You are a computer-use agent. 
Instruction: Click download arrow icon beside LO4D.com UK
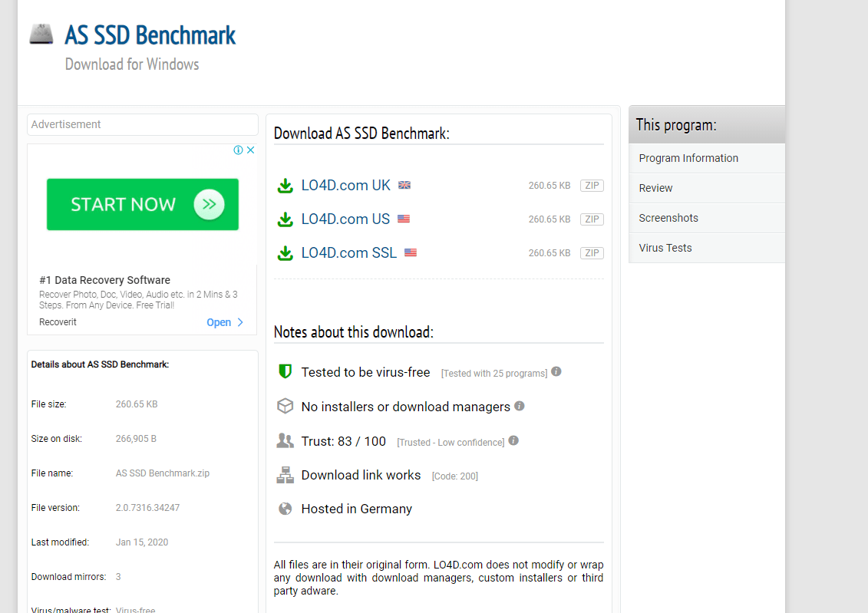point(285,186)
